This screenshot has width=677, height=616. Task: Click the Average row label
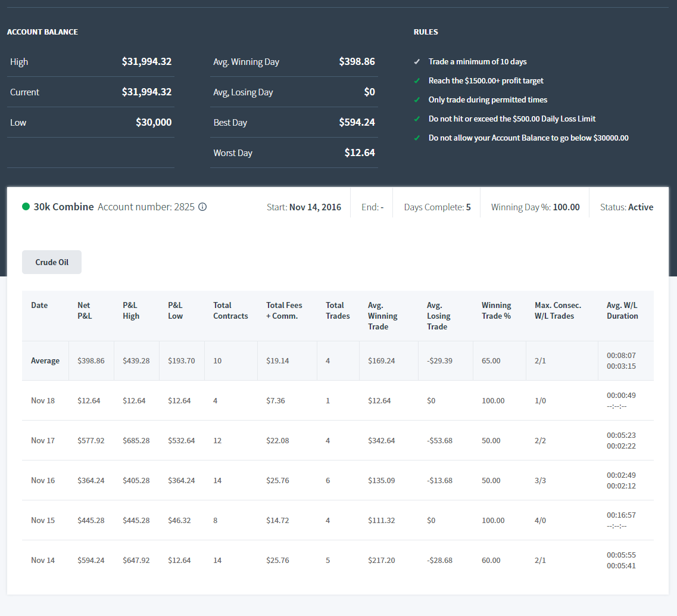pos(45,360)
